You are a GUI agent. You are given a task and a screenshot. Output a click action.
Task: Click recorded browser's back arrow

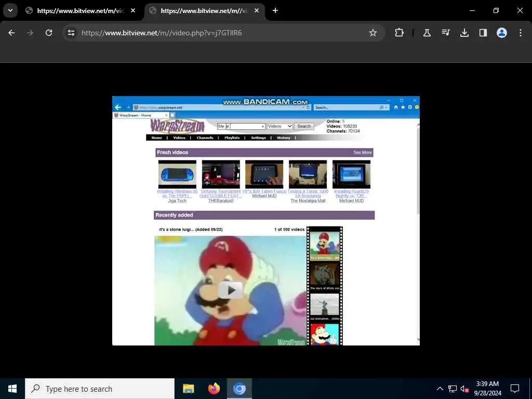coord(118,107)
